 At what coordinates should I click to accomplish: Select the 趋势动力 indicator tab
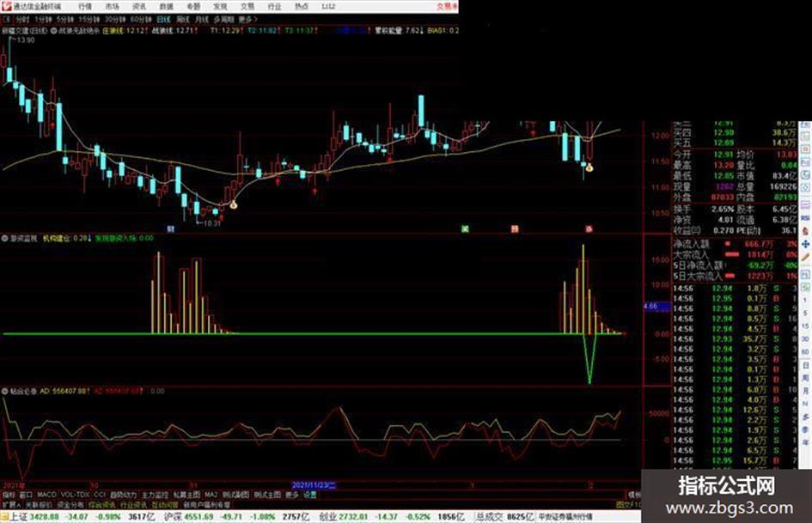pyautogui.click(x=123, y=495)
